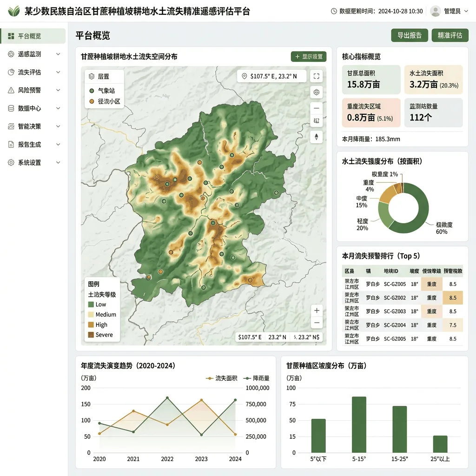Click the 遥感监测 satellite icon
This screenshot has width=476, height=476.
(x=11, y=54)
